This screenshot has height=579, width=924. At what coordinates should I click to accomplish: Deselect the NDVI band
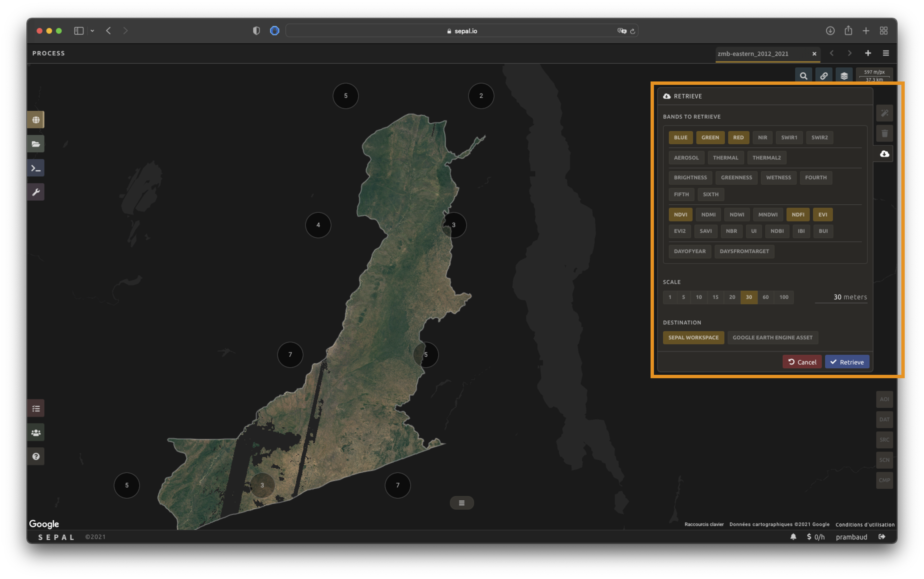680,215
